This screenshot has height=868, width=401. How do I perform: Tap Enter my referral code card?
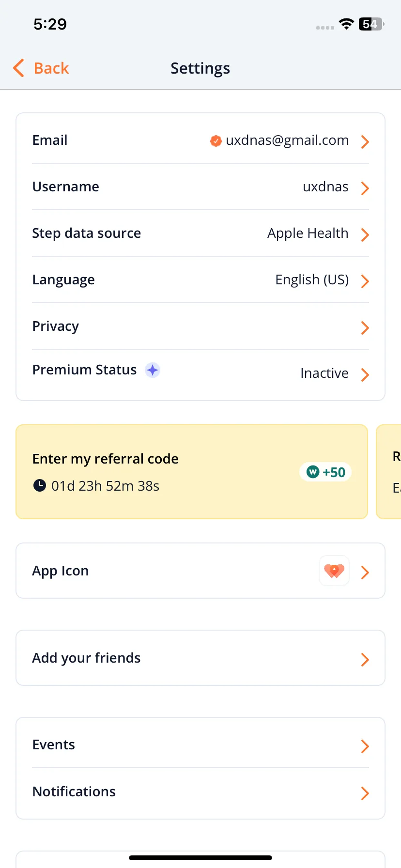192,472
